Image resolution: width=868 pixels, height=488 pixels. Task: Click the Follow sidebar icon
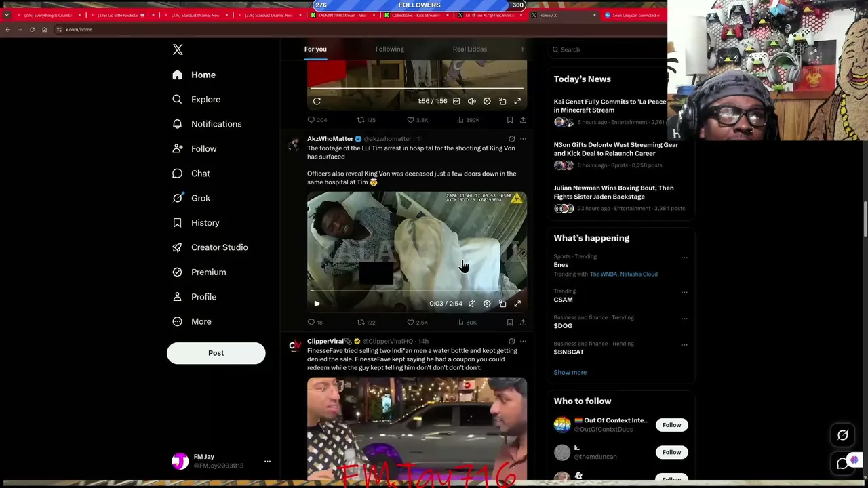(177, 148)
